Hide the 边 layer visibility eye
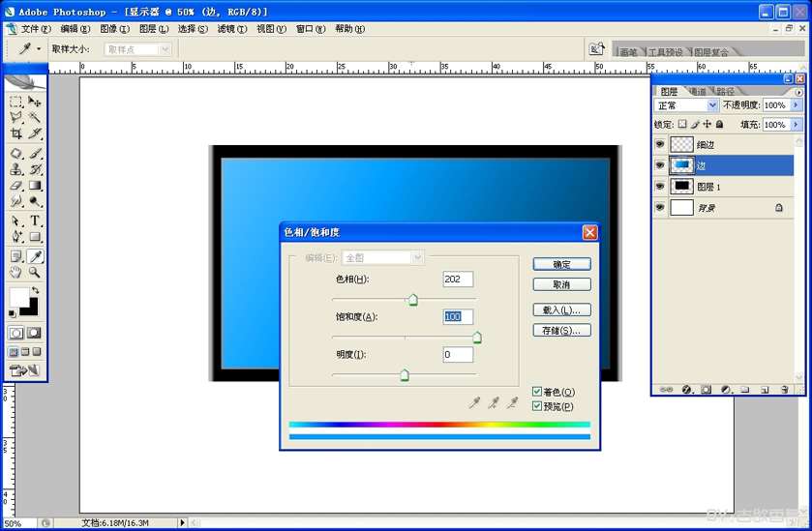The height and width of the screenshot is (531, 812). click(x=660, y=165)
